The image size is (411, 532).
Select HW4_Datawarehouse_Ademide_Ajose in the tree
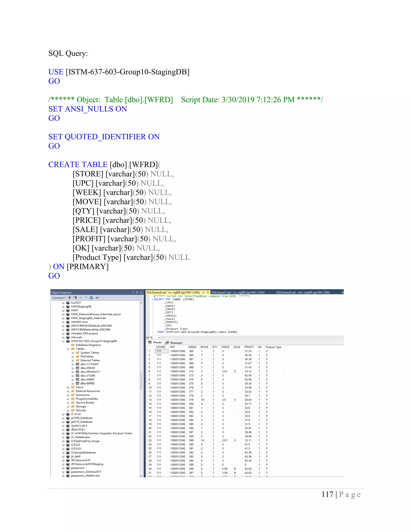96,314
